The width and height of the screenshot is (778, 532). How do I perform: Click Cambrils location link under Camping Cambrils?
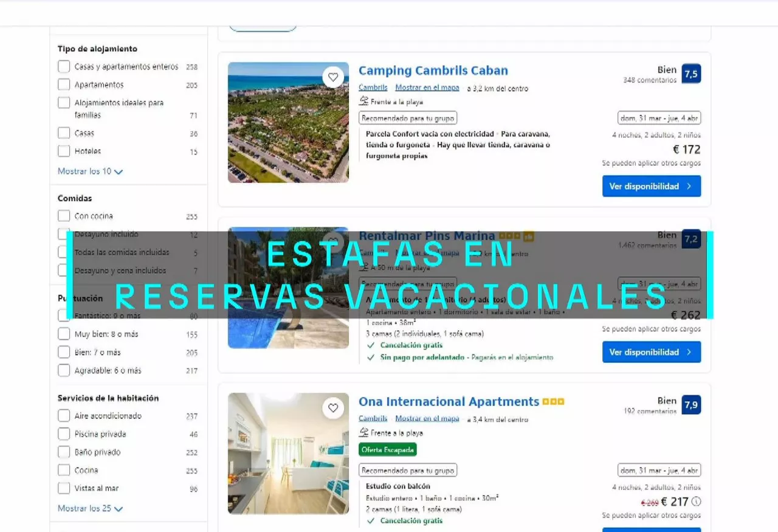pos(373,88)
